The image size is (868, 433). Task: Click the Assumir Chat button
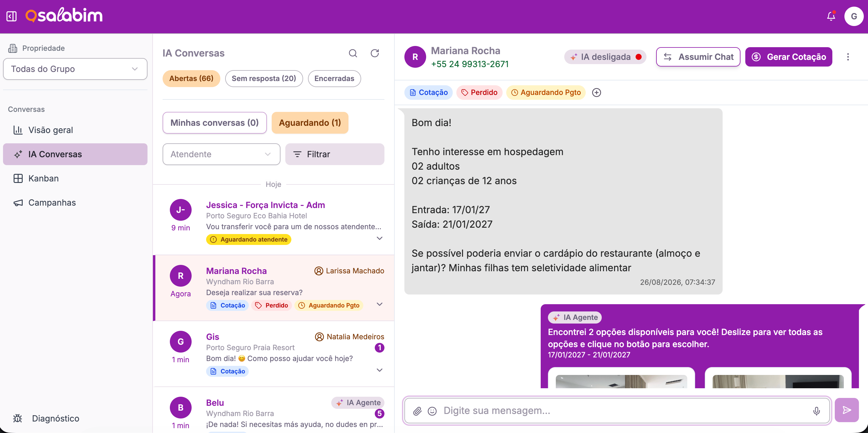tap(698, 57)
